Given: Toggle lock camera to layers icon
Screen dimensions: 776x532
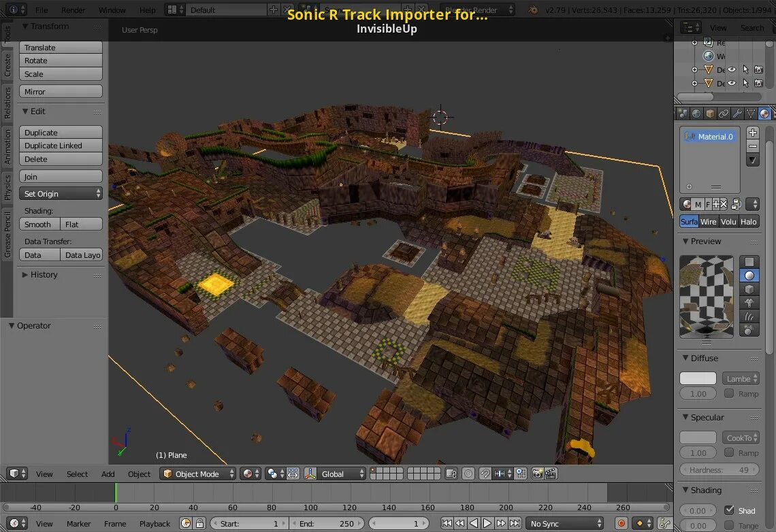Looking at the screenshot, I should pos(451,473).
